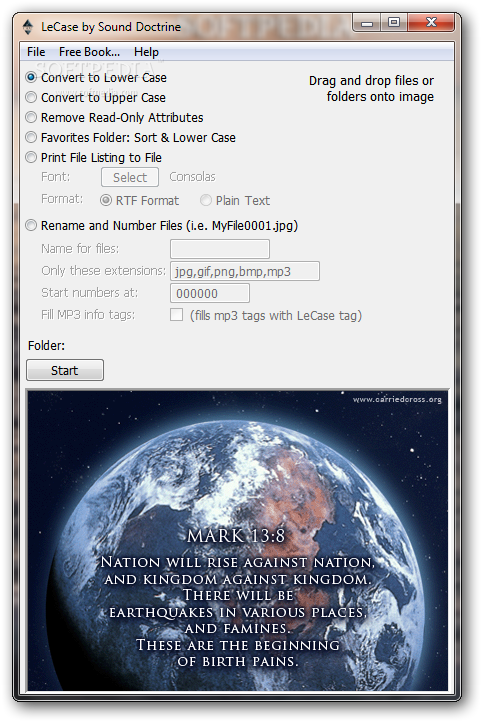This screenshot has width=482, height=722.
Task: Click the Drag and drop files hint text
Action: [x=372, y=88]
